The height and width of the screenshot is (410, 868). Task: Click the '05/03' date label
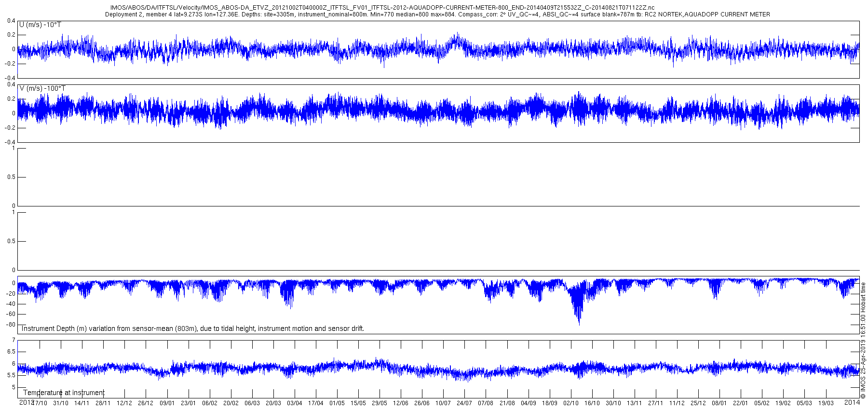(804, 403)
